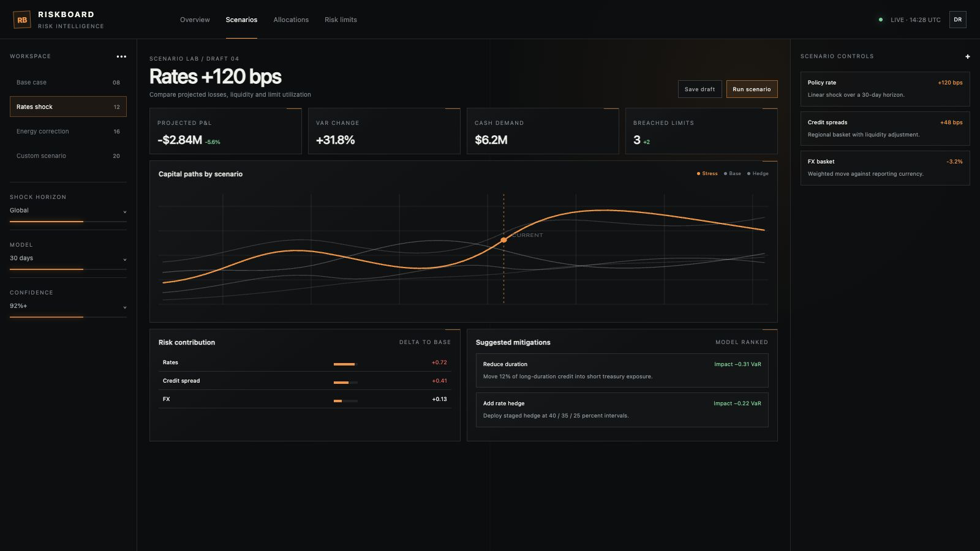980x551 pixels.
Task: Click the Capital paths by scenario title
Action: [x=200, y=174]
